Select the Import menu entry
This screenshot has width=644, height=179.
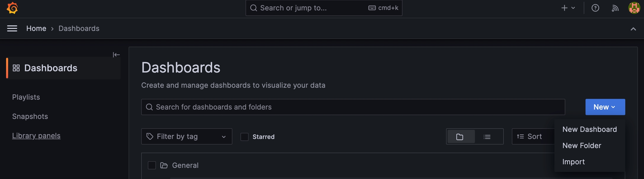coord(574,162)
